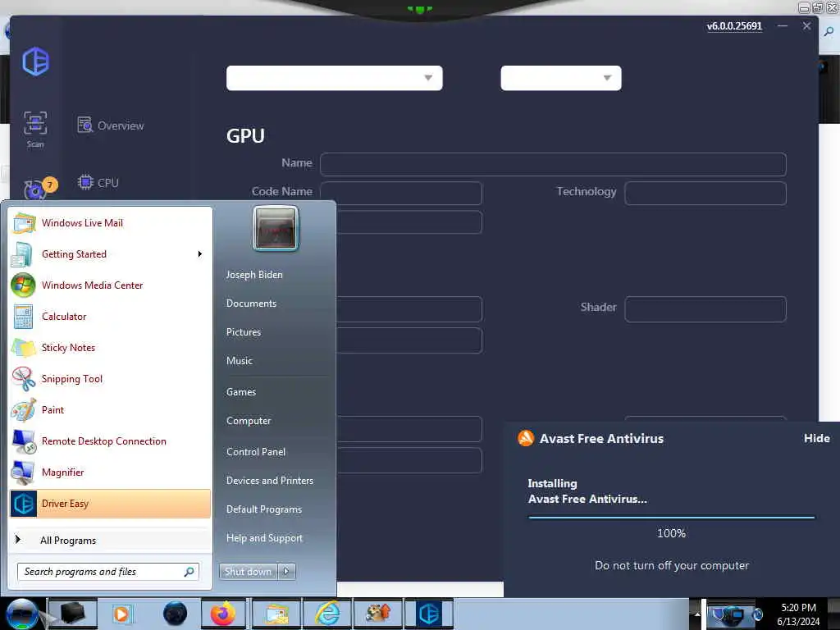Open Help and Support

tap(264, 538)
